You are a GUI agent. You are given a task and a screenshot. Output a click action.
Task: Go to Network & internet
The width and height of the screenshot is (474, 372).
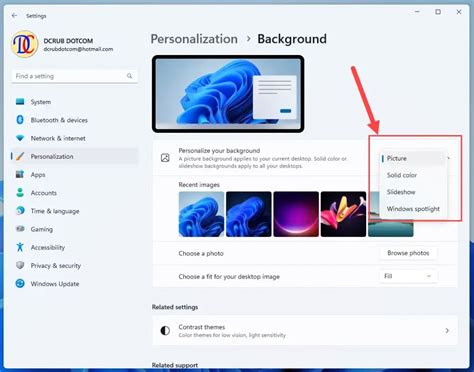click(x=74, y=138)
